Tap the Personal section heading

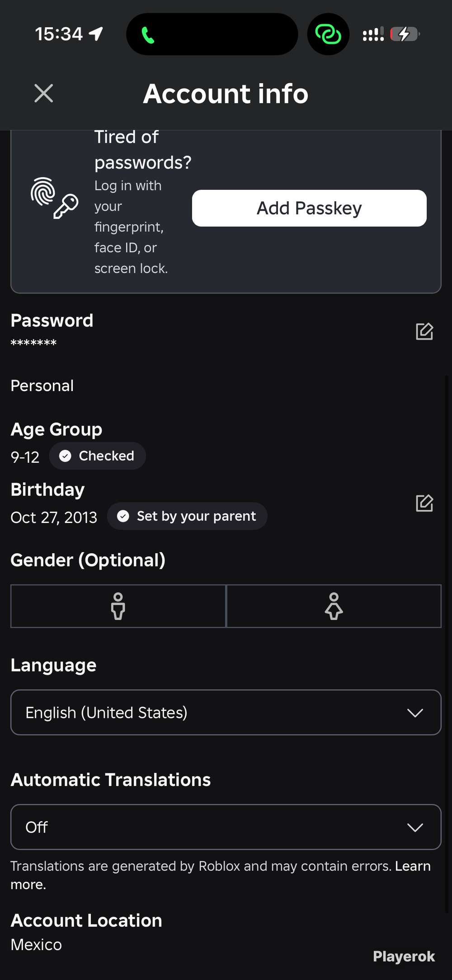click(42, 386)
